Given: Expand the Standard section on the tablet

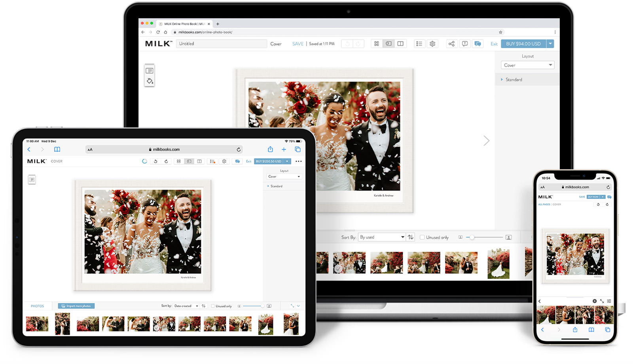Looking at the screenshot, I should (284, 186).
